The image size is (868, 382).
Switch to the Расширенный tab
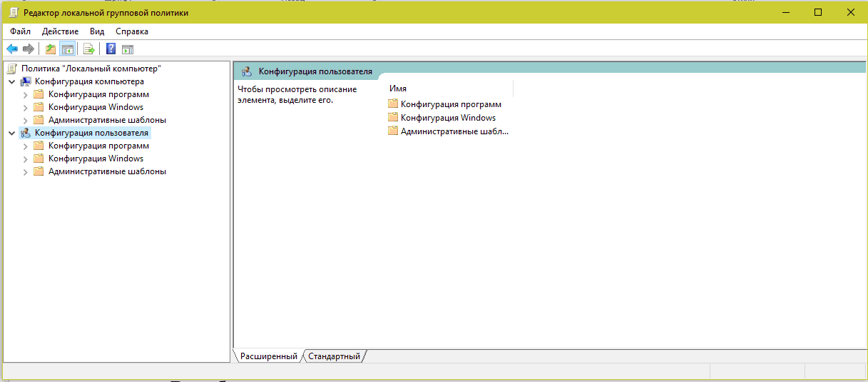pos(268,356)
